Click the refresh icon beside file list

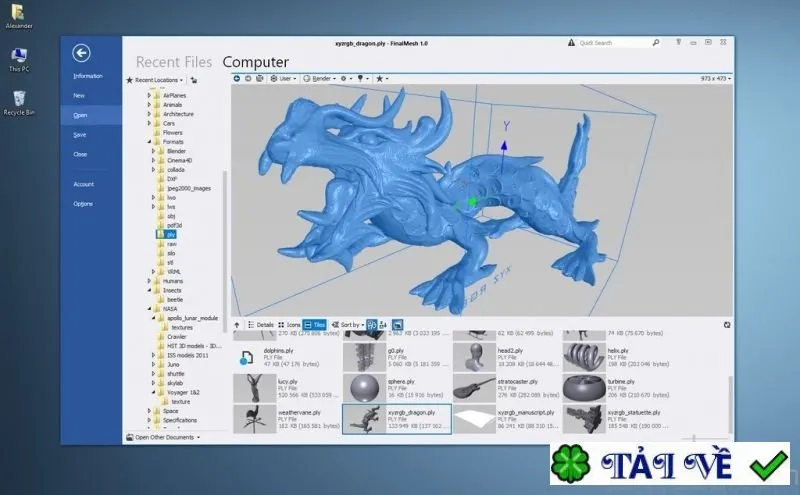pyautogui.click(x=727, y=325)
